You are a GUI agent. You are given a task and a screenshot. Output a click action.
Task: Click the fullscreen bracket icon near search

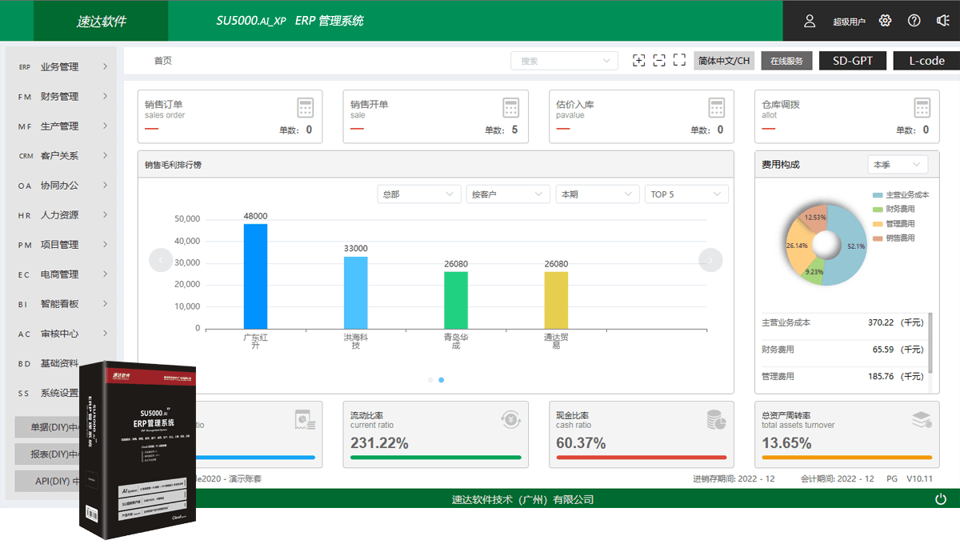tap(679, 60)
